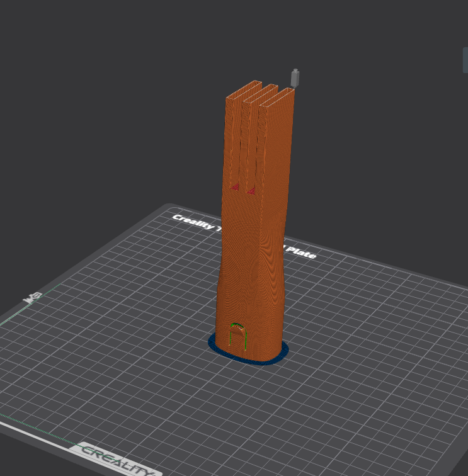
Task: Click the gray nozzle toolhead marker
Action: click(x=295, y=78)
